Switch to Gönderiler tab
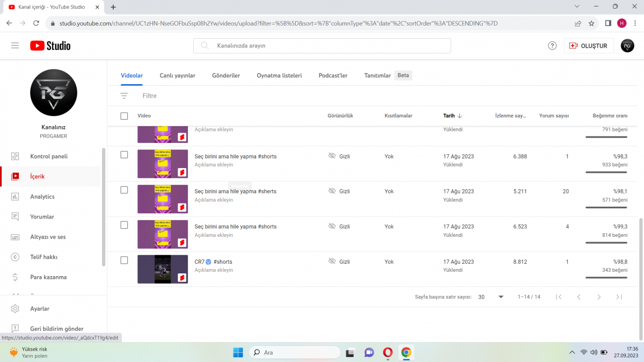The width and height of the screenshot is (644, 362). tap(226, 76)
